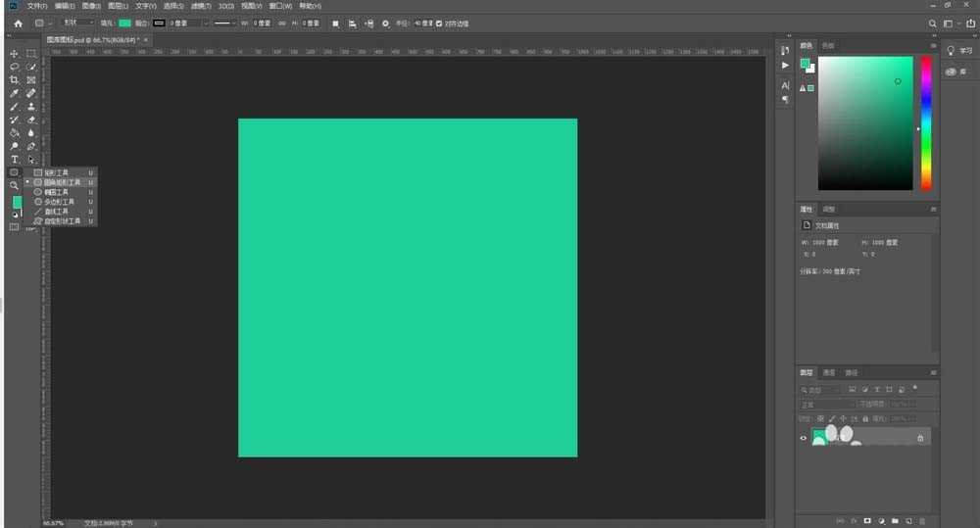
Task: Click the fill color swatch in options bar
Action: click(124, 23)
